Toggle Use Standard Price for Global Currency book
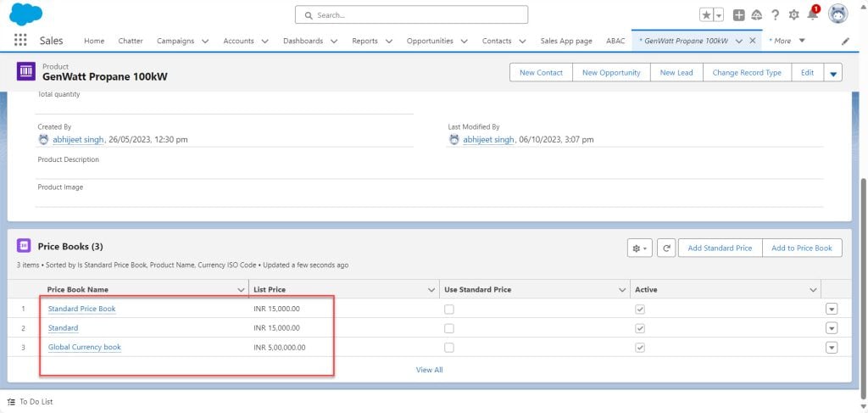Viewport: 868px width, 413px height. pos(449,348)
